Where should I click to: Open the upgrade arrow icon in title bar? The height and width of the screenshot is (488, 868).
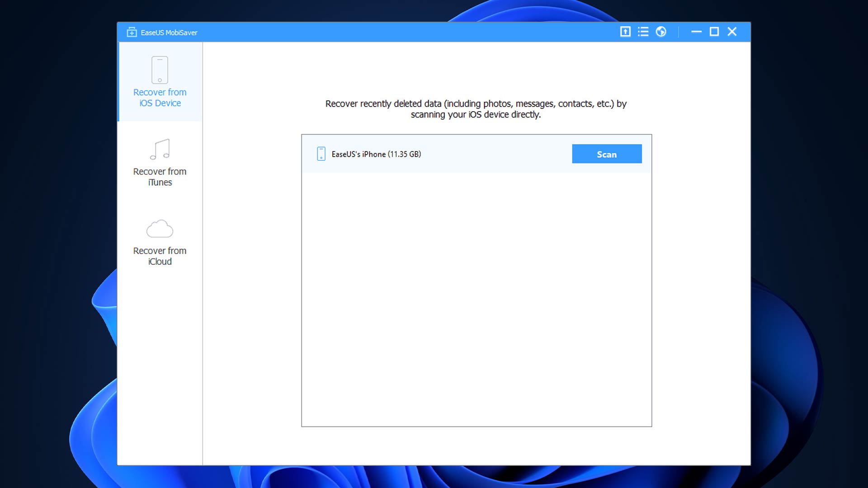pos(625,32)
